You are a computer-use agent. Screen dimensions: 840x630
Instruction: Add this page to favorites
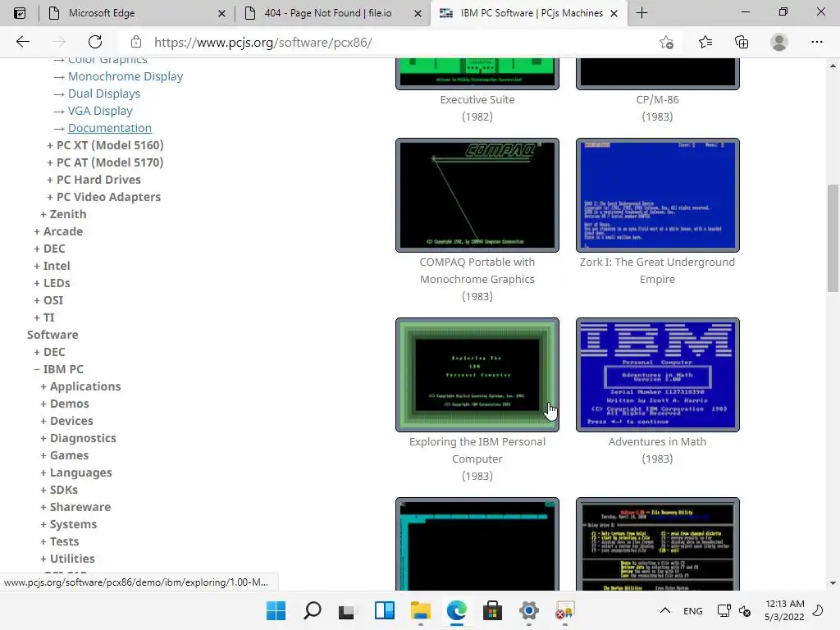[666, 42]
